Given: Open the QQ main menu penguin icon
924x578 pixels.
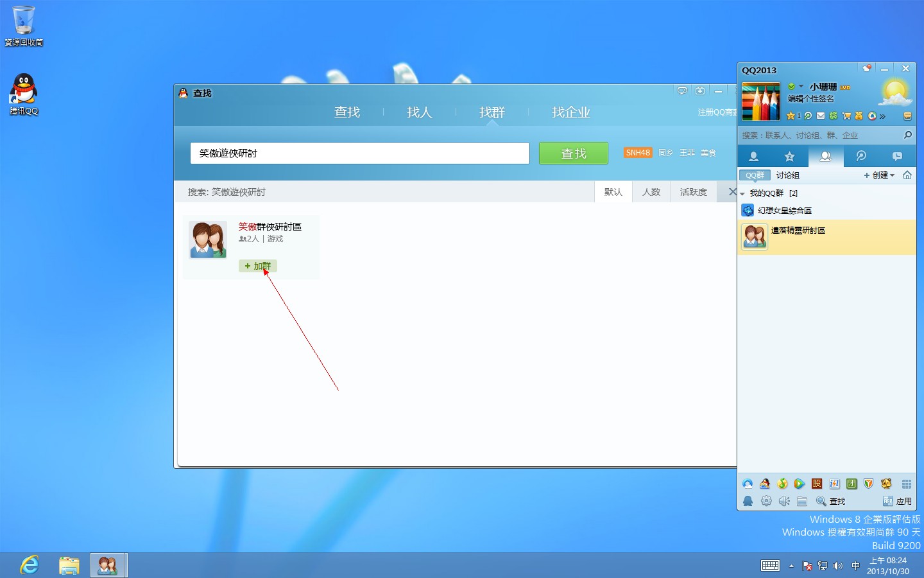Looking at the screenshot, I should 748,502.
